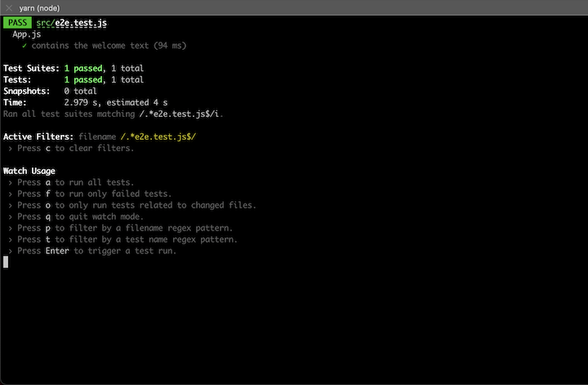Click the chevron before "quit watch mode"
Screen dimensions: 588x385
click(x=10, y=217)
